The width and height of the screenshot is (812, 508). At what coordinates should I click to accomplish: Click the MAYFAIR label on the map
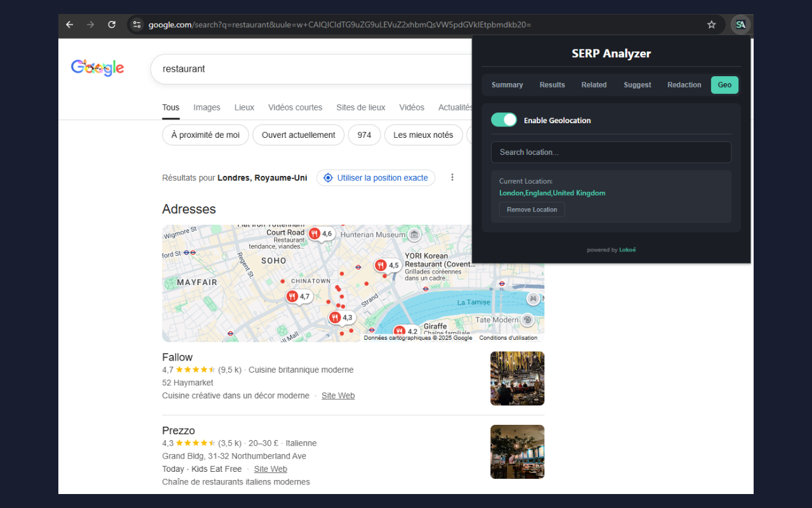(197, 282)
